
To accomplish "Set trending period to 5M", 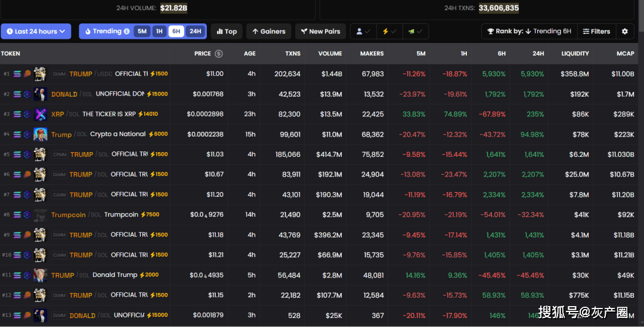I will tap(142, 31).
